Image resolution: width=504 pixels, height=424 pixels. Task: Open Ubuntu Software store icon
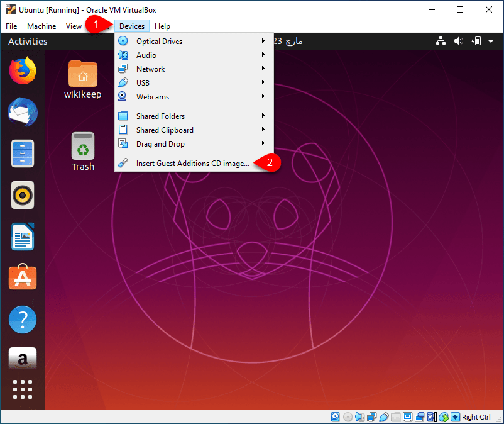click(x=23, y=277)
